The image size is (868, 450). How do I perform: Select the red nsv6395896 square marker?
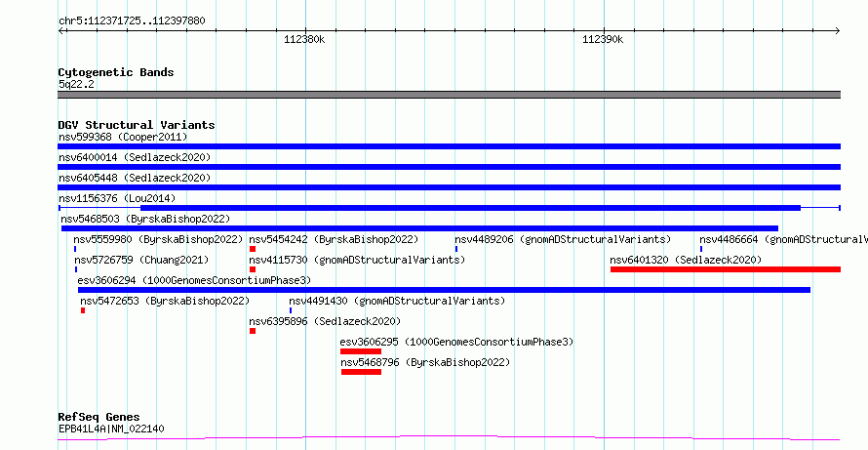253,331
